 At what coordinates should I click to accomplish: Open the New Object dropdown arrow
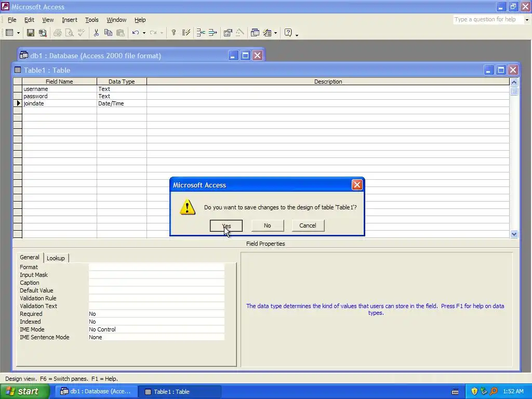click(x=275, y=33)
